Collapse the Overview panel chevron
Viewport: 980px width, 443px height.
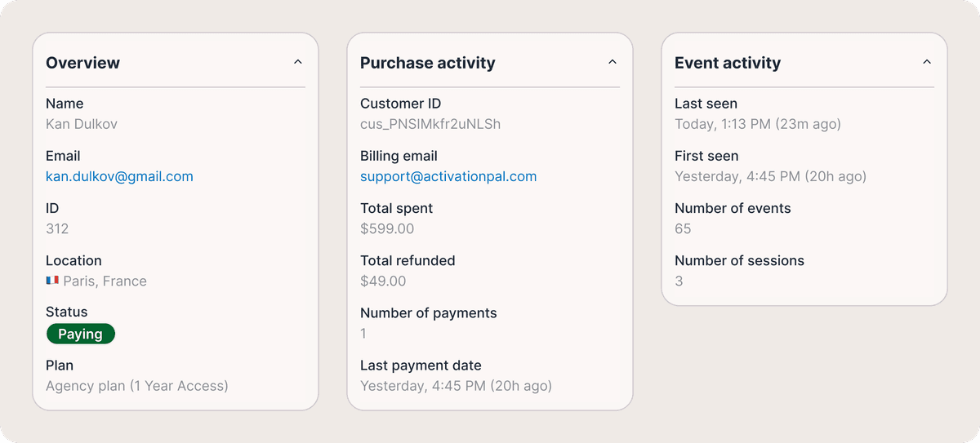click(x=297, y=62)
